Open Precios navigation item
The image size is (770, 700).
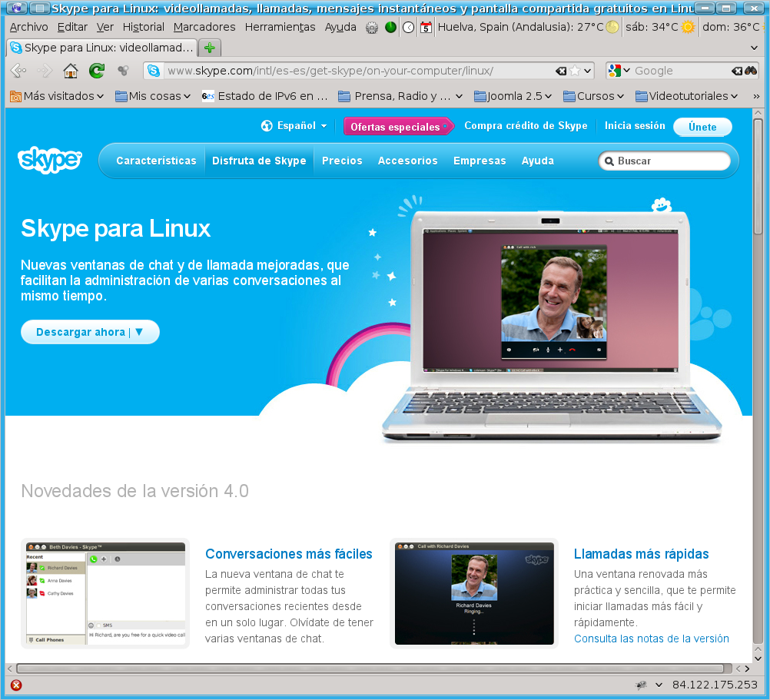tap(342, 161)
